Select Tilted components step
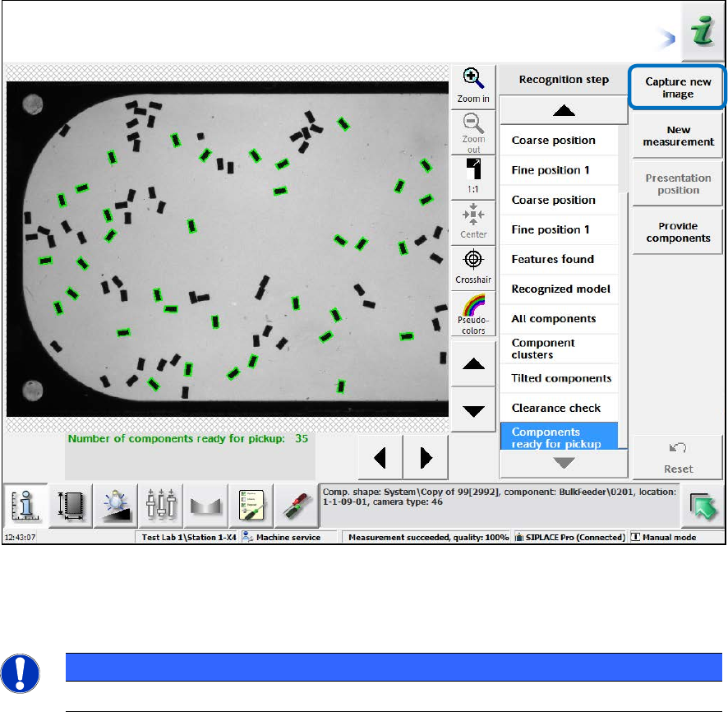Image resolution: width=728 pixels, height=712 pixels. tap(559, 378)
